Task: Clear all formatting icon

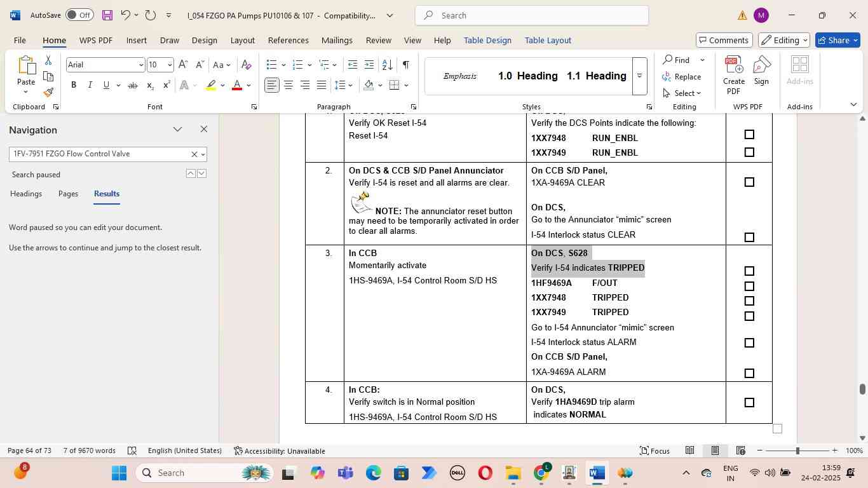Action: coord(247,65)
